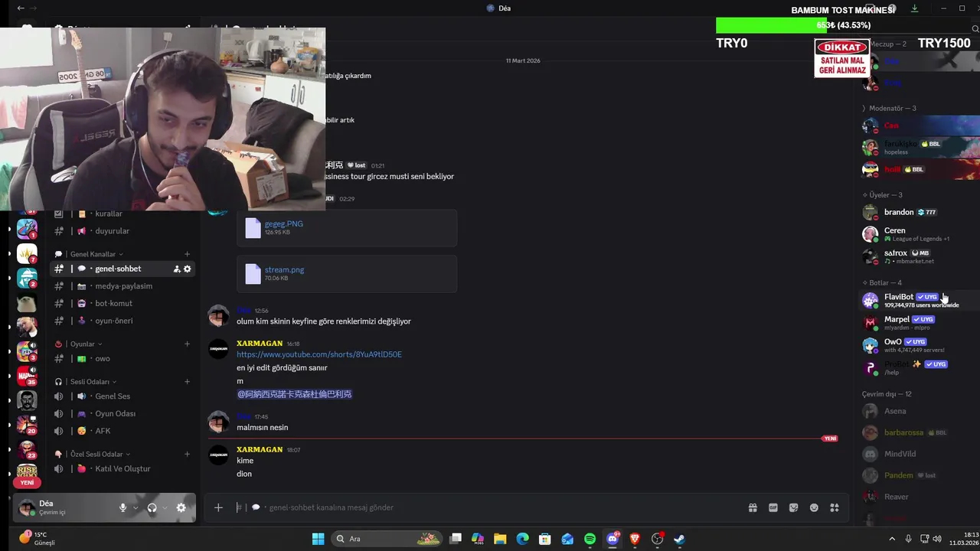Open the gift icon in message bar
Screen dimensions: 980x551
[753, 507]
